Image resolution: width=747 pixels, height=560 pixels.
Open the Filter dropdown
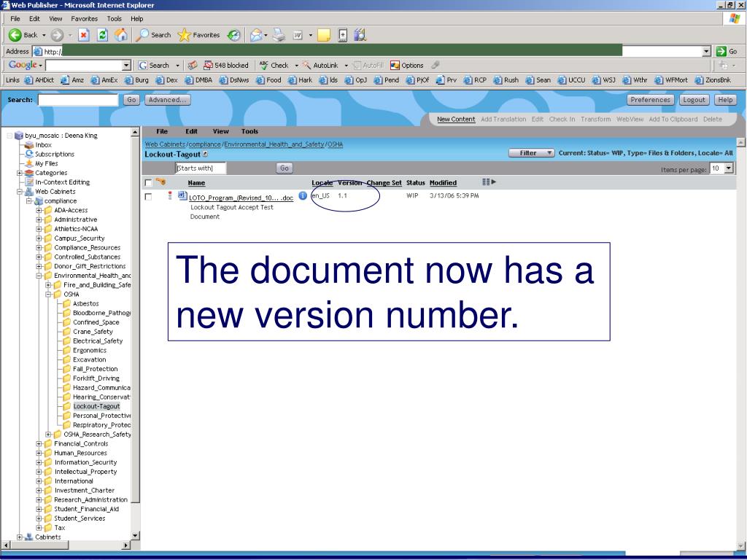click(531, 153)
